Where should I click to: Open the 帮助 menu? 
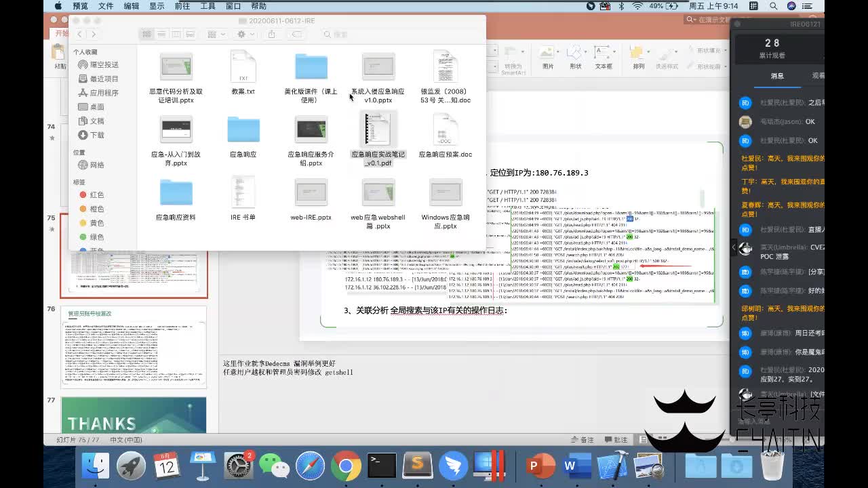tap(258, 5)
